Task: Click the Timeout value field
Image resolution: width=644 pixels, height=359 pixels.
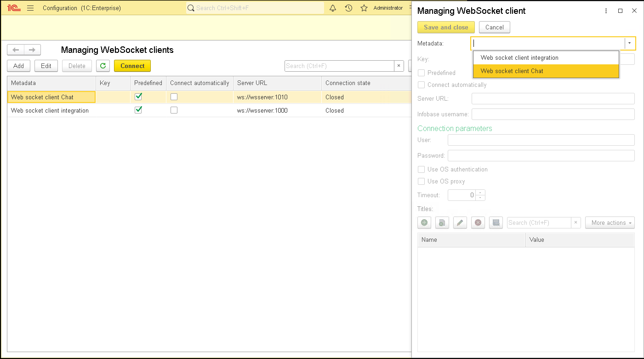Action: click(x=462, y=195)
